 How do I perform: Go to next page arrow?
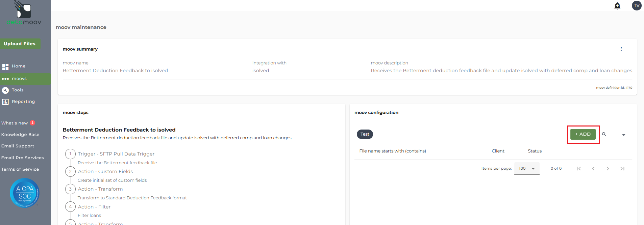point(608,169)
